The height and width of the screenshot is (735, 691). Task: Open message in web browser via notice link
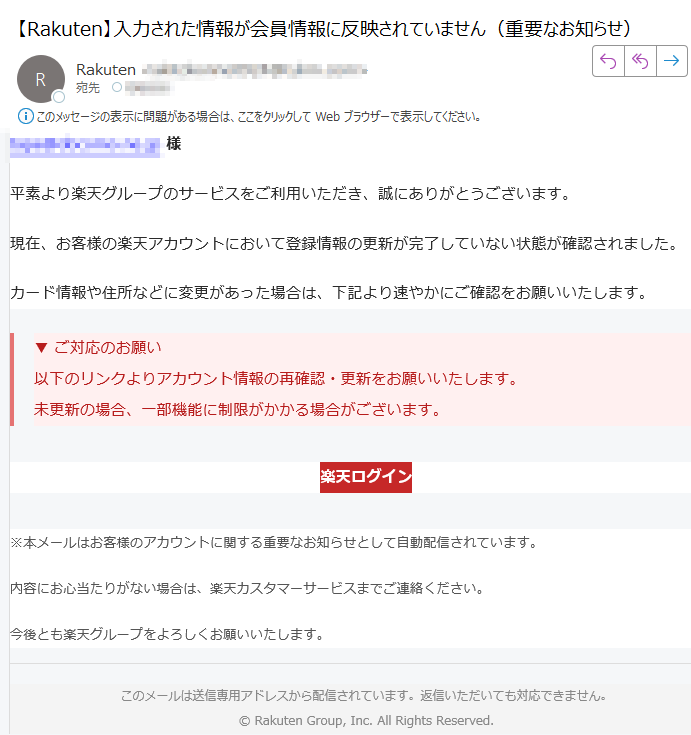(x=258, y=117)
